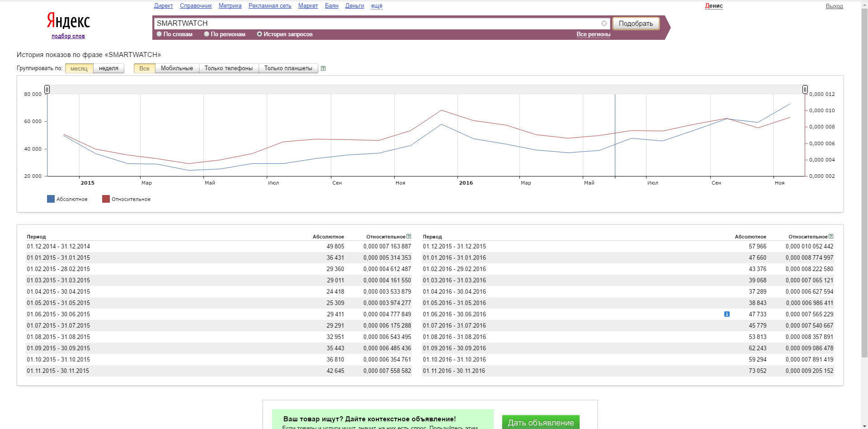Select relative value 0,000 010 052 442
The height and width of the screenshot is (429, 868).
[809, 247]
